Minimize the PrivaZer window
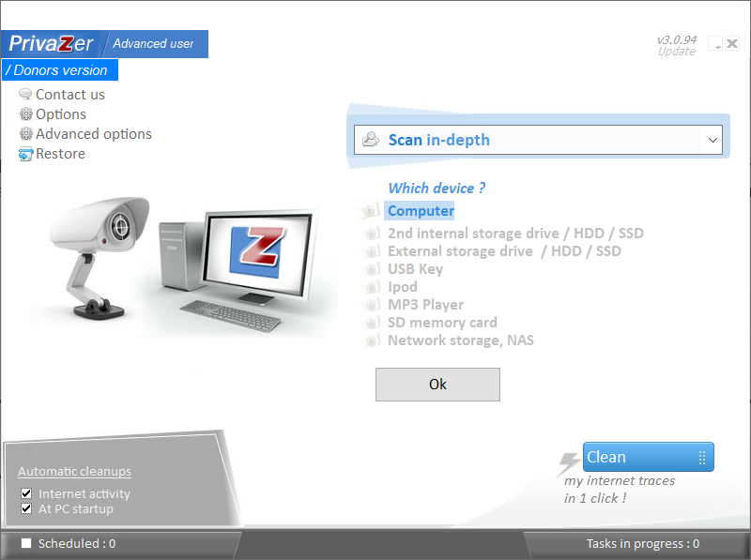The image size is (751, 560). (x=715, y=43)
